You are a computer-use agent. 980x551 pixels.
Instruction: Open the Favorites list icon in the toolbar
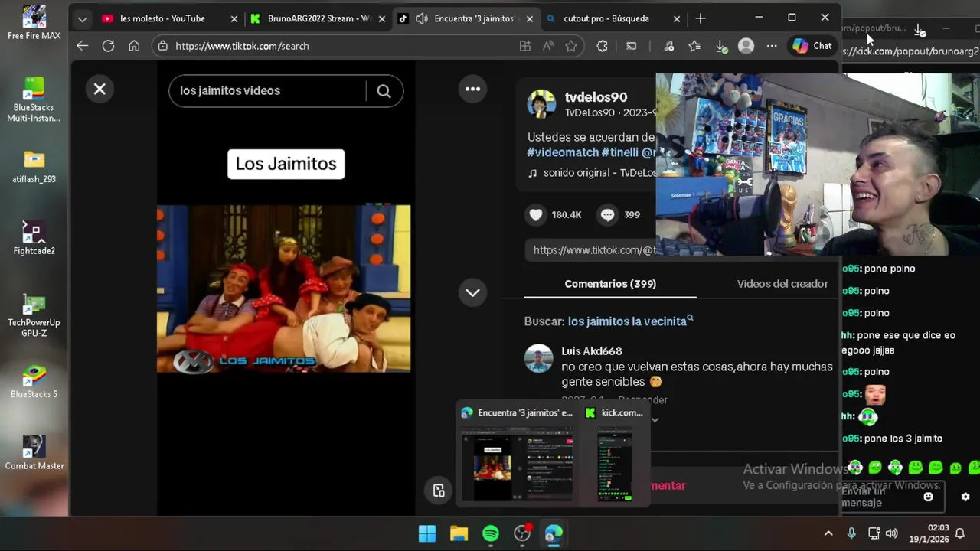point(694,46)
